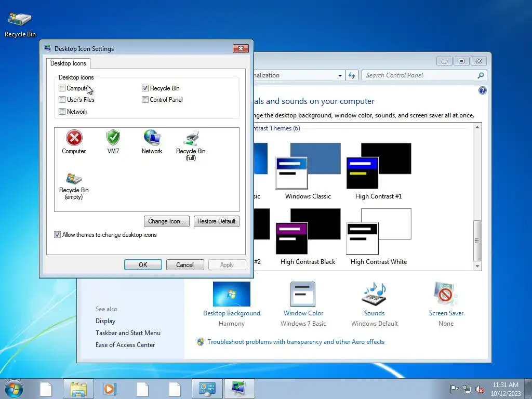The width and height of the screenshot is (532, 399).
Task: Click the Show desktop button
Action: (x=528, y=389)
